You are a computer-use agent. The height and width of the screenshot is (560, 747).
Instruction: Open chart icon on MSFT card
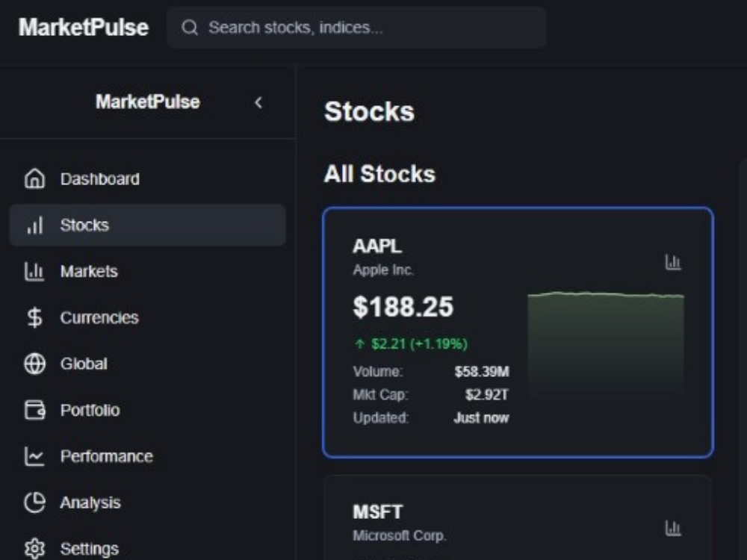(x=673, y=528)
